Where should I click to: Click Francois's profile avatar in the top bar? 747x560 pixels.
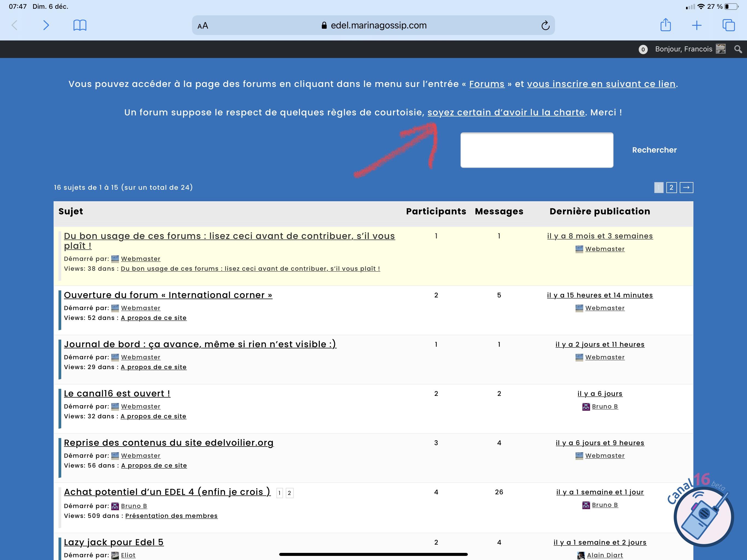tap(720, 49)
